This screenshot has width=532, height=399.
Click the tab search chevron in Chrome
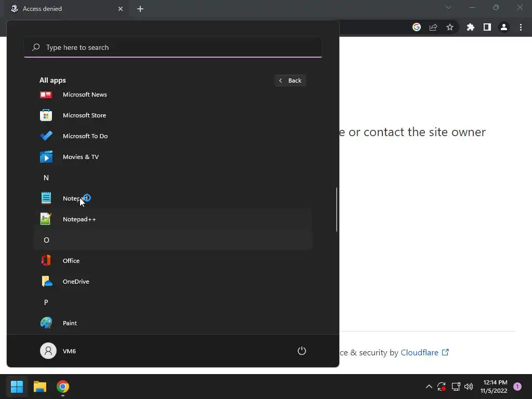click(x=448, y=7)
